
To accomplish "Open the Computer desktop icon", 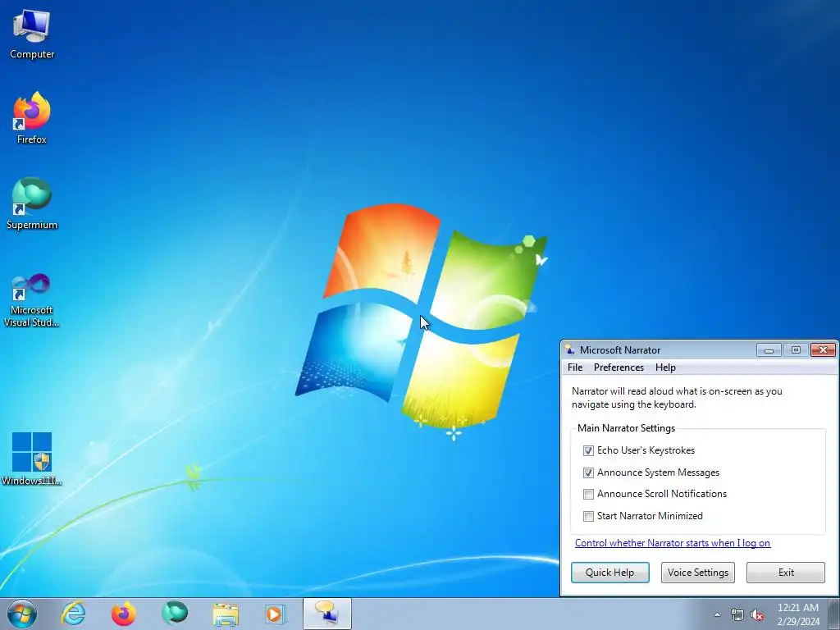I will pyautogui.click(x=32, y=34).
